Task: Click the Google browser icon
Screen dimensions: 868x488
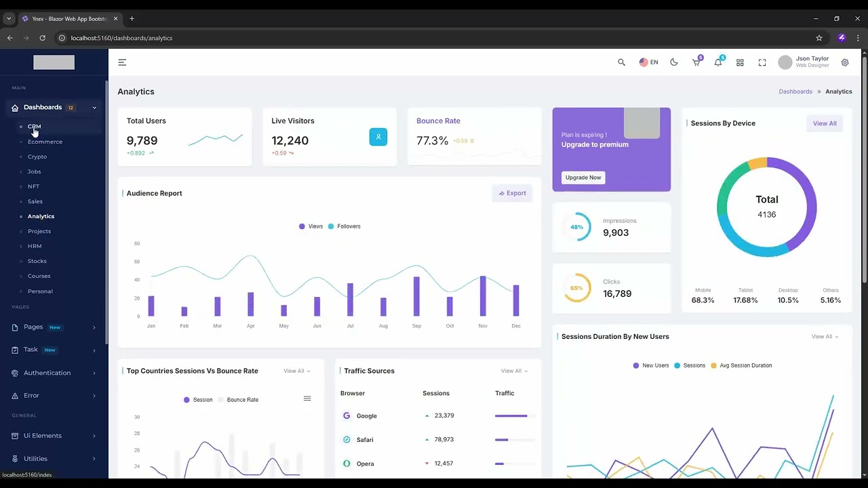Action: coord(347,415)
